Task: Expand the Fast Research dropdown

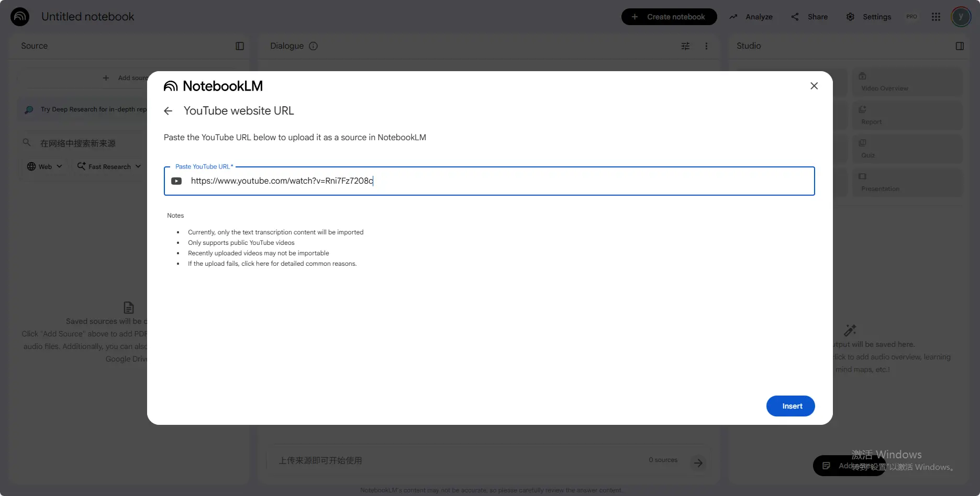Action: click(109, 166)
